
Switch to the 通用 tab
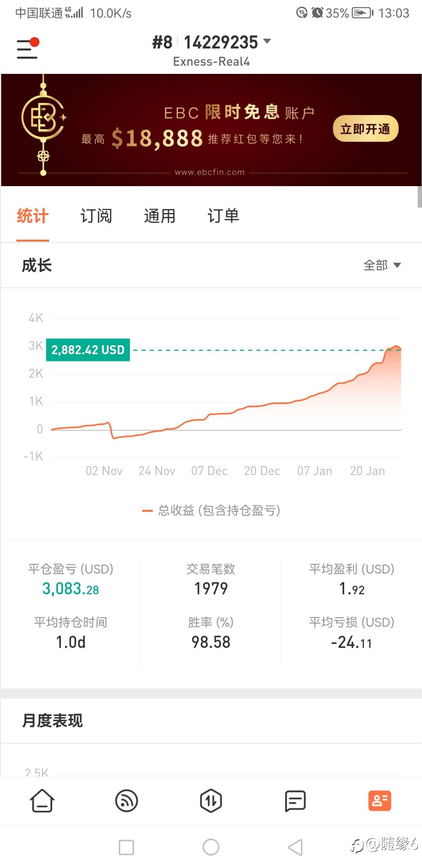[x=159, y=216]
